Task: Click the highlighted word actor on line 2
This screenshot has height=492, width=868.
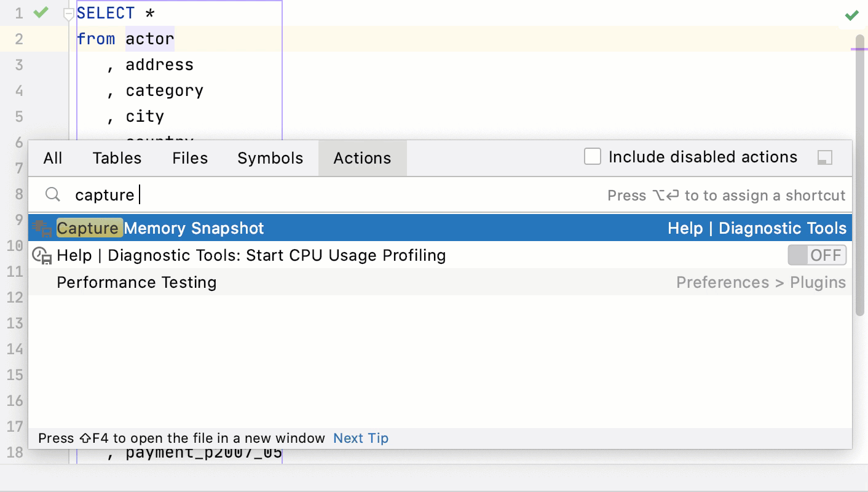Action: point(149,39)
